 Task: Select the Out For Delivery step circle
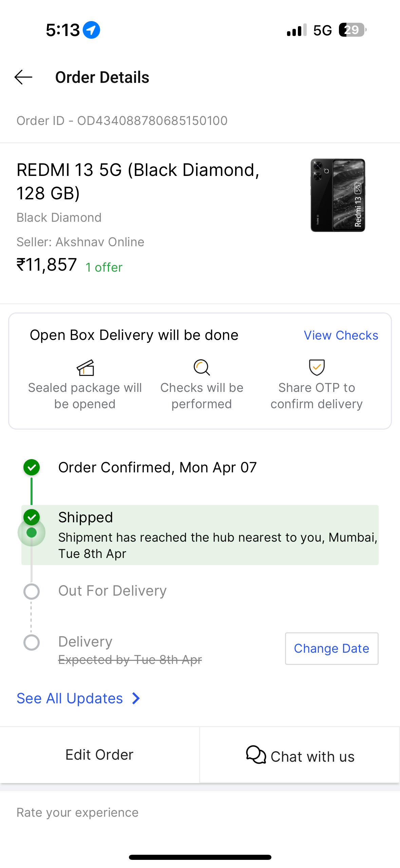point(32,592)
